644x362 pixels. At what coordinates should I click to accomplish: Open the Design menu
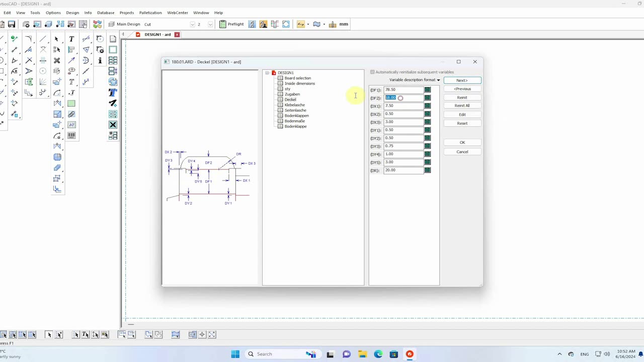[x=72, y=13]
